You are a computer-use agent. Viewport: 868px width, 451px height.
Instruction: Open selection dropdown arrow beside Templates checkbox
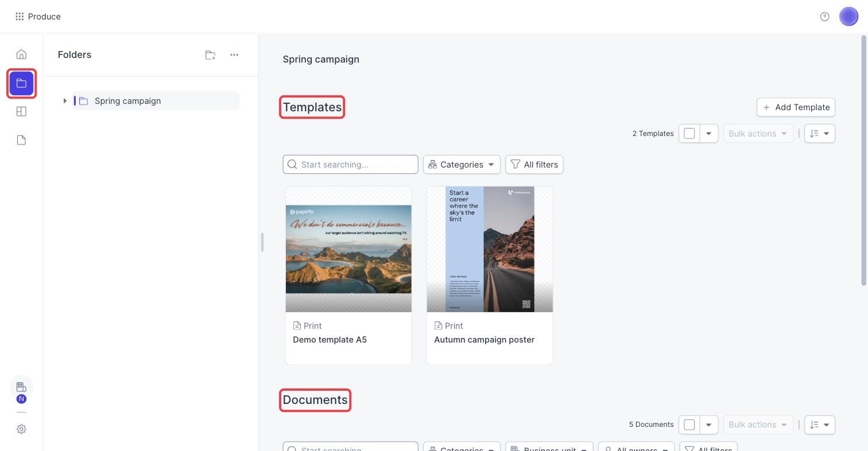point(709,134)
